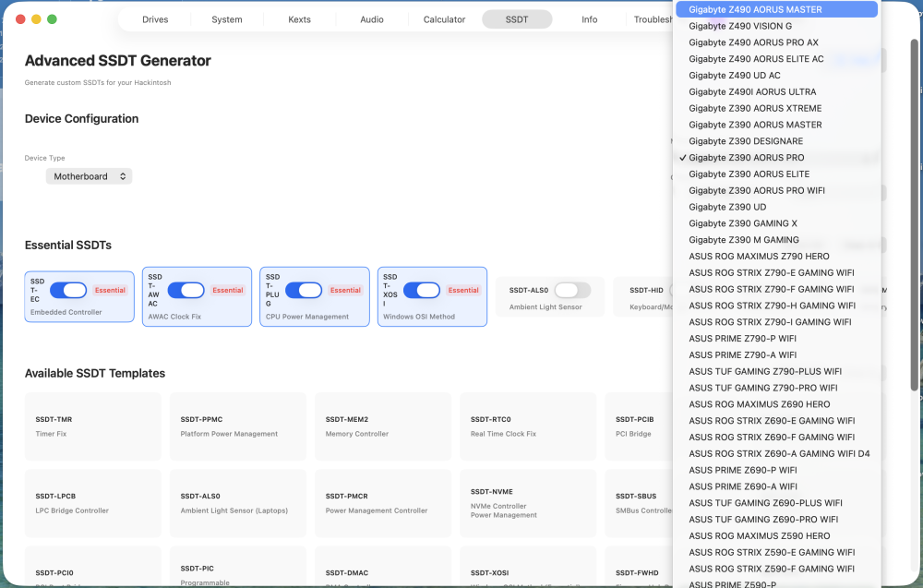Choose ASUS PRIME Z790-A WIFI
This screenshot has width=923, height=588.
click(776, 354)
